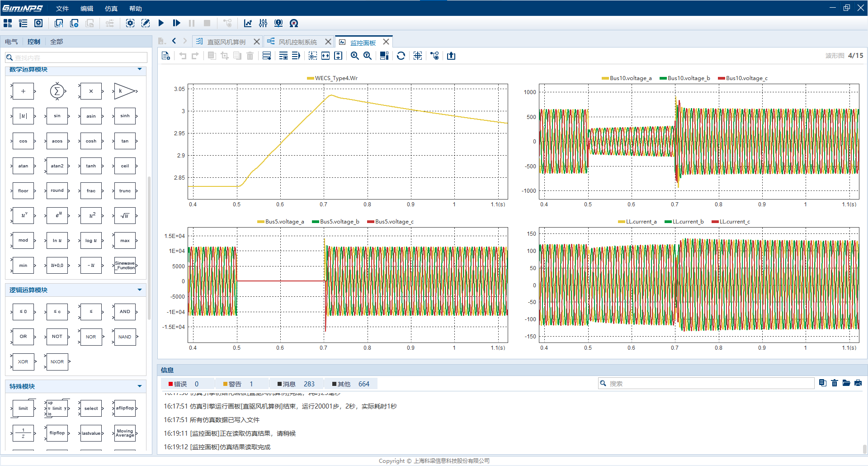Click the run simulation play button
The width and height of the screenshot is (868, 466).
161,23
